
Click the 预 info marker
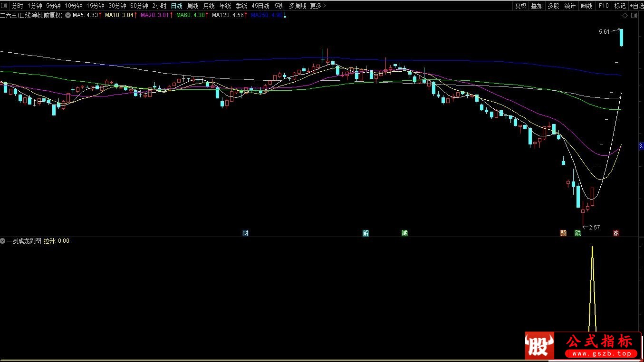coord(564,233)
